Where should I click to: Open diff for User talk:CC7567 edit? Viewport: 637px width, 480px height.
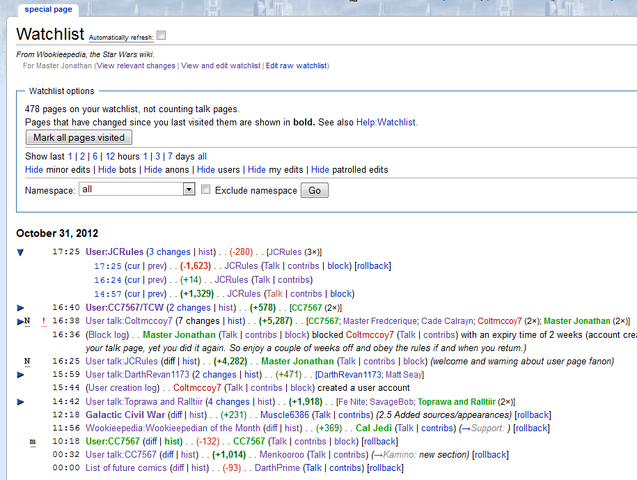[168, 455]
